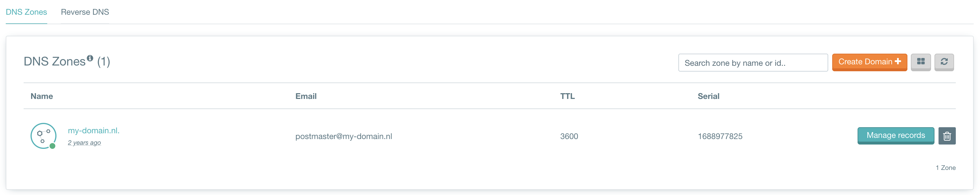980x195 pixels.
Task: Open the Reverse DNS tab
Action: (x=85, y=12)
